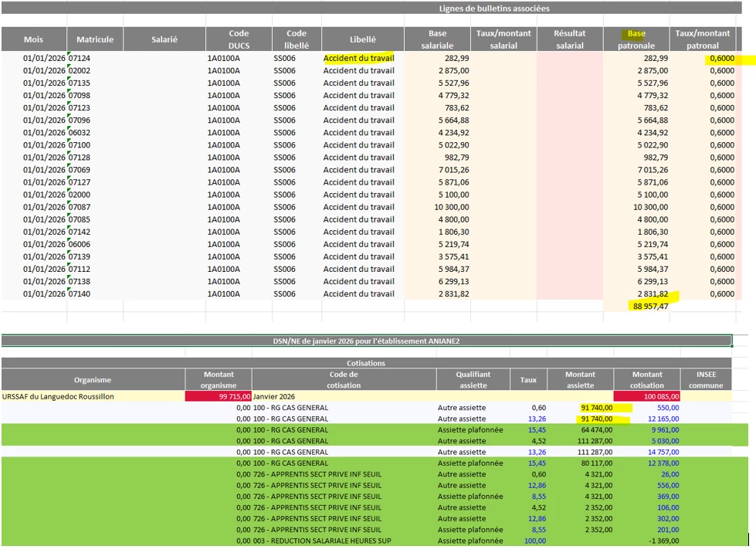Image resolution: width=756 pixels, height=553 pixels.
Task: Click the Montant organisme column header
Action: tap(219, 380)
